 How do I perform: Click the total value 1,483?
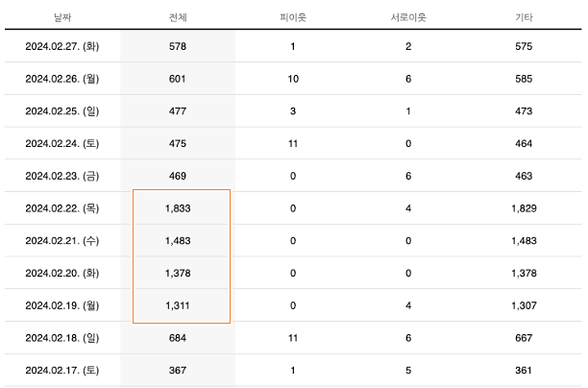pos(178,241)
